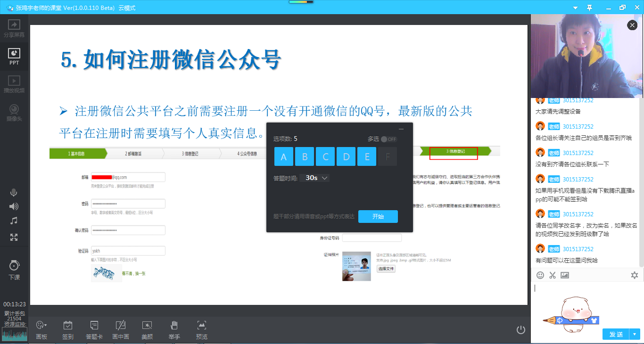Select 分享屏幕 share screen in sidebar
The image size is (644, 344).
tap(14, 29)
